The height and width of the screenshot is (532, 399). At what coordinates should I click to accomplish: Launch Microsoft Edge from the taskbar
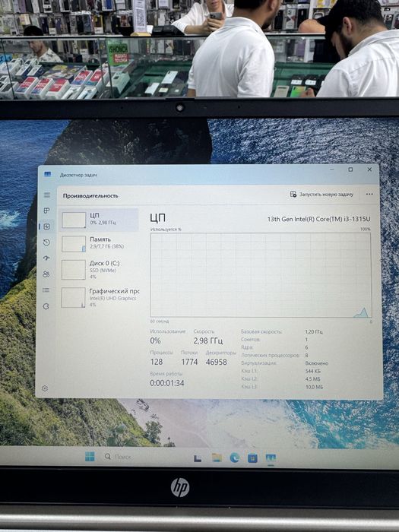234,458
